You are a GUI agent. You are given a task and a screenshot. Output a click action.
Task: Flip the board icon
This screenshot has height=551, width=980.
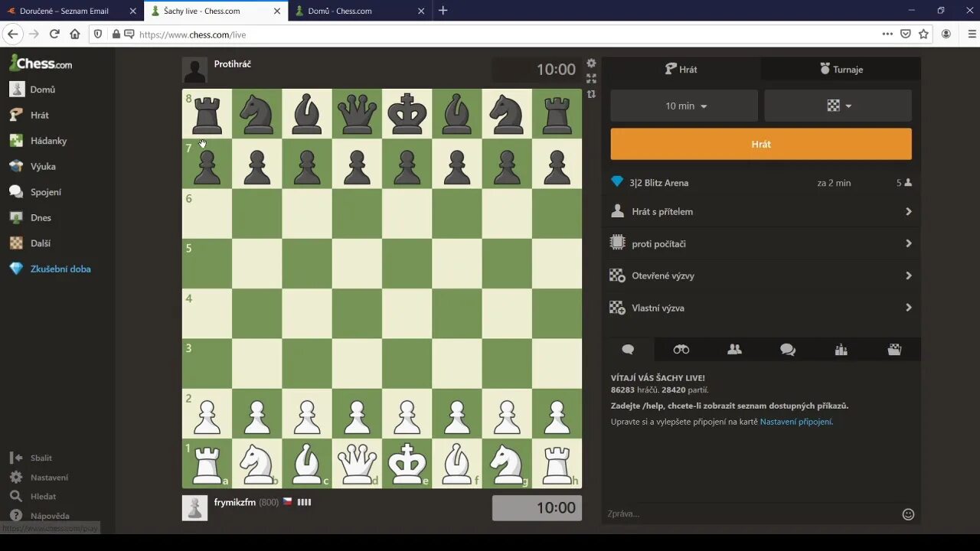pyautogui.click(x=591, y=94)
